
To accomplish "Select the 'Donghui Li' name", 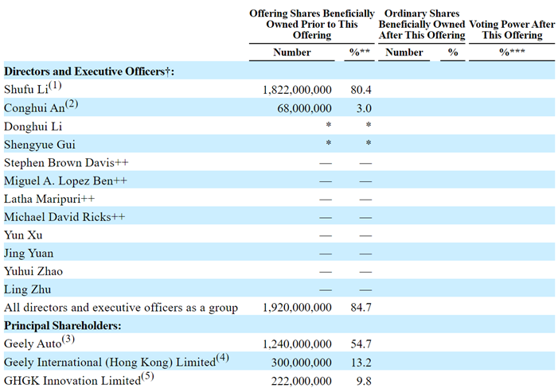I will [x=33, y=126].
